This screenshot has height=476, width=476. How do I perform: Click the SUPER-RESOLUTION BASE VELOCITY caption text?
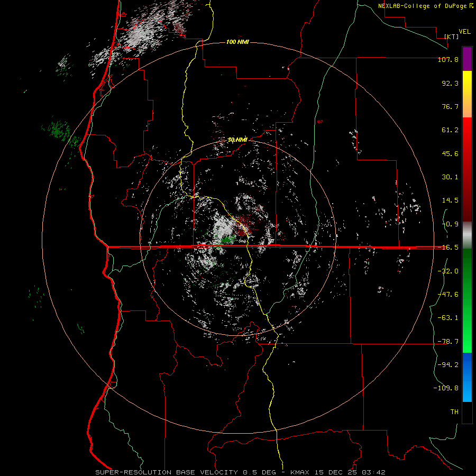click(167, 472)
